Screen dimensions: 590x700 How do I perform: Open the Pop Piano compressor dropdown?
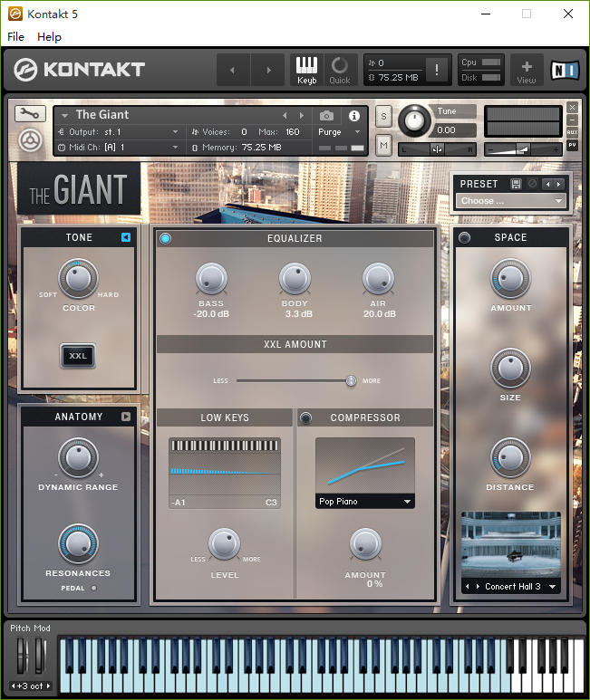click(365, 502)
